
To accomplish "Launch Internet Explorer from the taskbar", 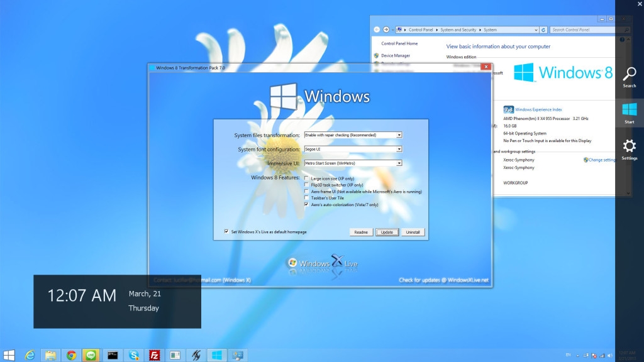I will pyautogui.click(x=30, y=355).
